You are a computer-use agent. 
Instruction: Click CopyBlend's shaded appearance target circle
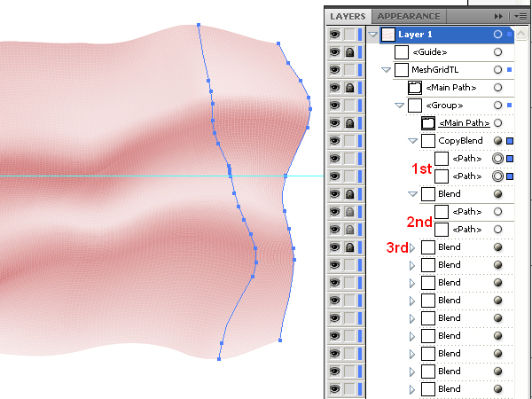(497, 140)
